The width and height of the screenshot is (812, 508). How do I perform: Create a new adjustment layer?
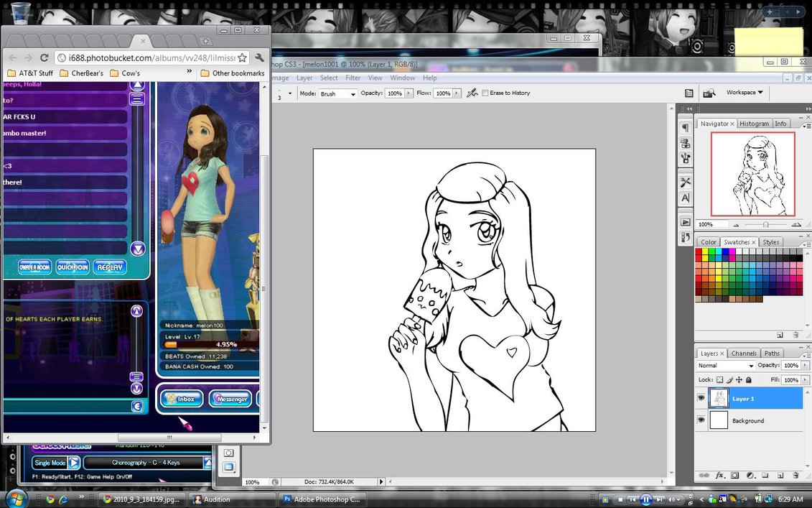pos(750,476)
